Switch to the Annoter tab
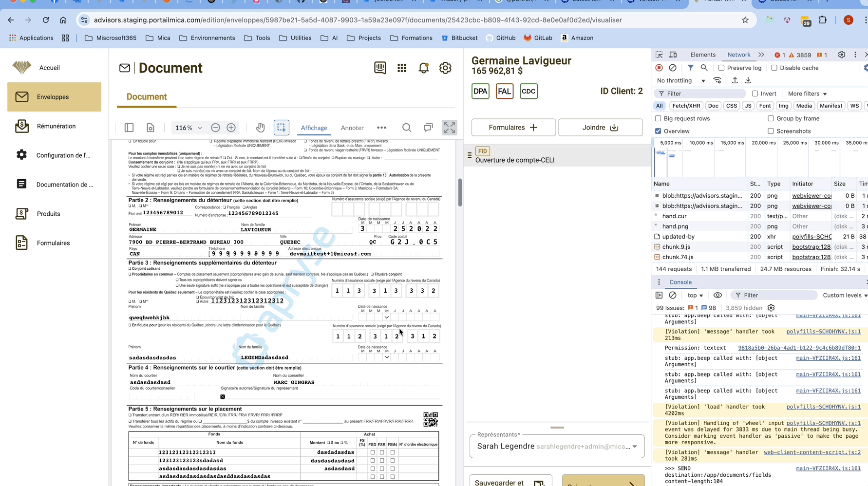 [352, 128]
